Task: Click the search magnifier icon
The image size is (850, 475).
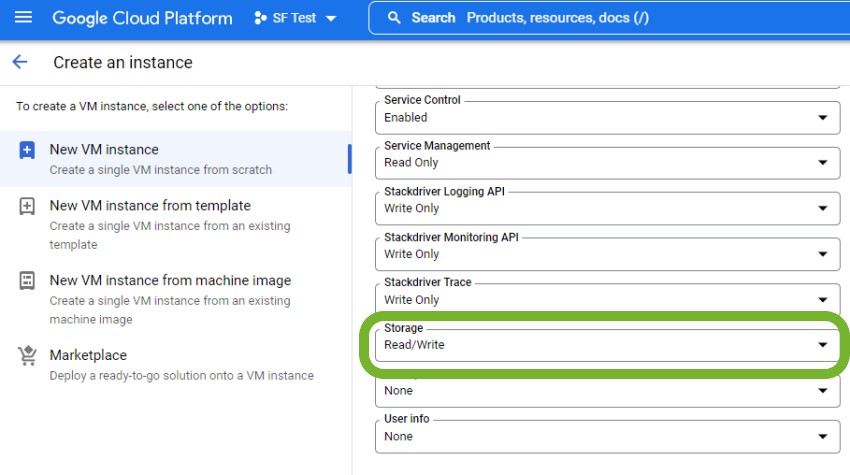Action: coord(395,18)
